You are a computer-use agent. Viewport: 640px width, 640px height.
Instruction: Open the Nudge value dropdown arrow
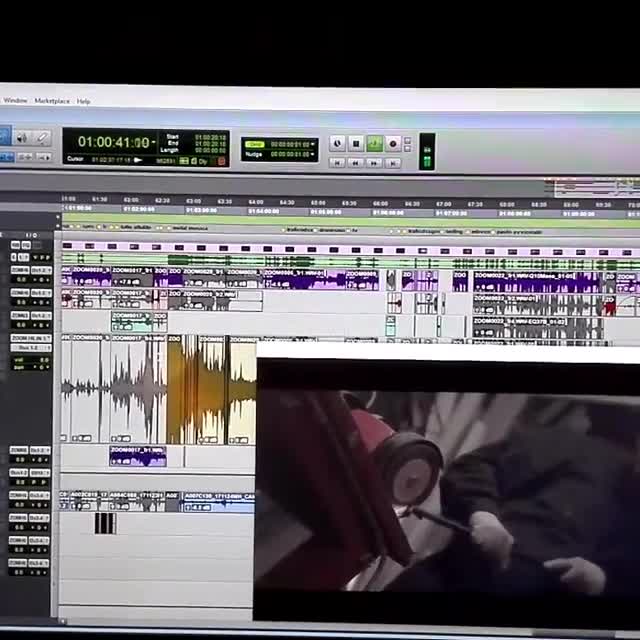click(x=313, y=154)
